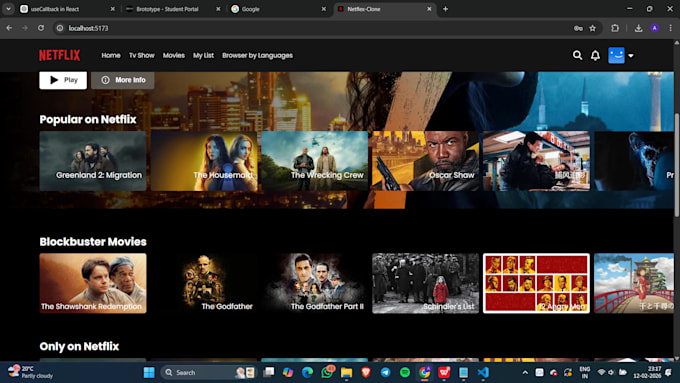Open the browser extensions puzzle icon
This screenshot has width=680, height=383.
pos(615,28)
